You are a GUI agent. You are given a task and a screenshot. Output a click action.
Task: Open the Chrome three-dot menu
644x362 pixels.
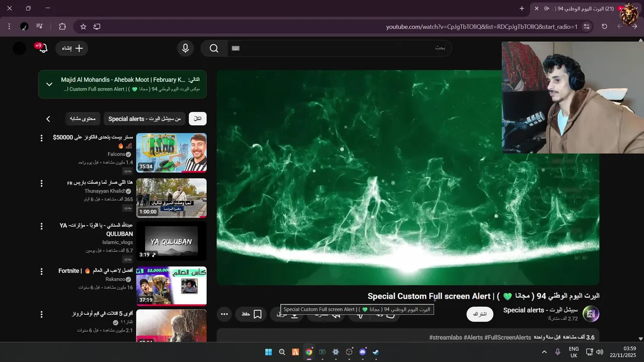[9, 27]
